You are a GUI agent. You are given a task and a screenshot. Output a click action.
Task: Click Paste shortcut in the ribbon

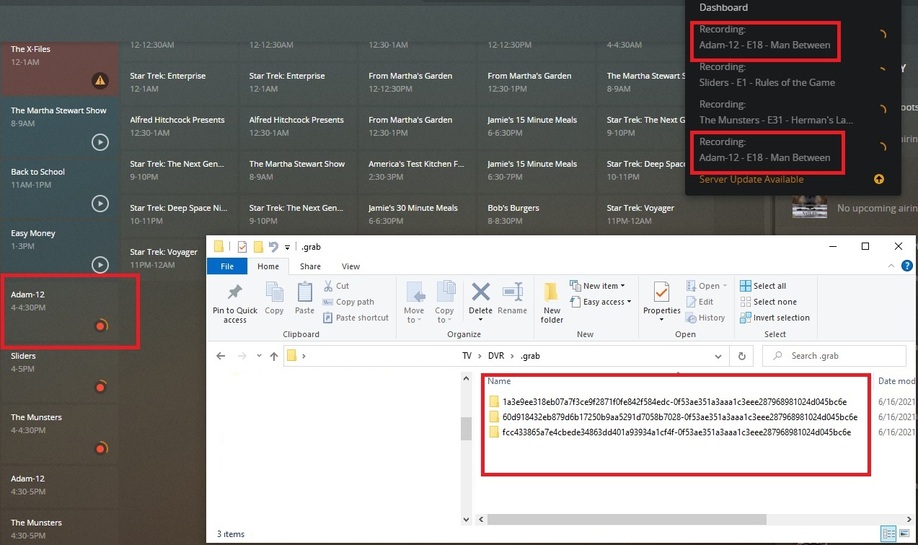point(355,317)
